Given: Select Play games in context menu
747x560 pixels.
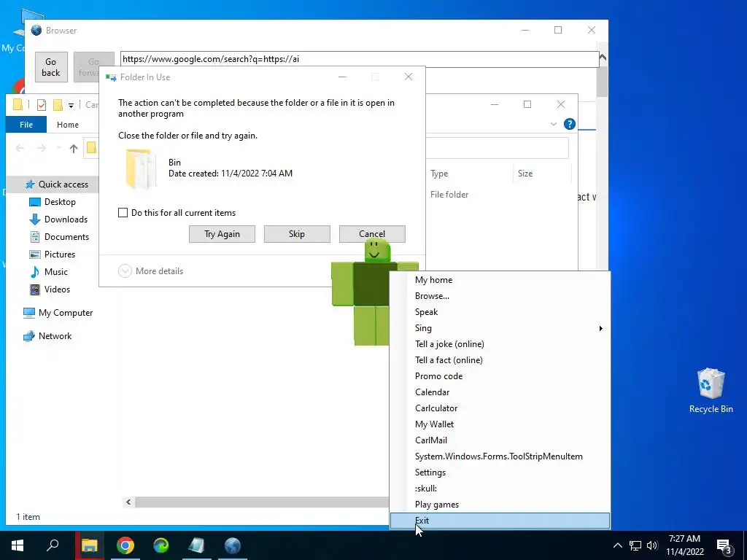Looking at the screenshot, I should (x=500, y=505).
